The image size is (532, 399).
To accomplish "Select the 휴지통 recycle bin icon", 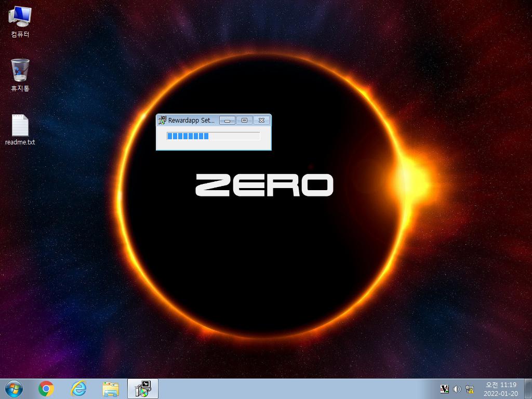I will click(x=20, y=75).
